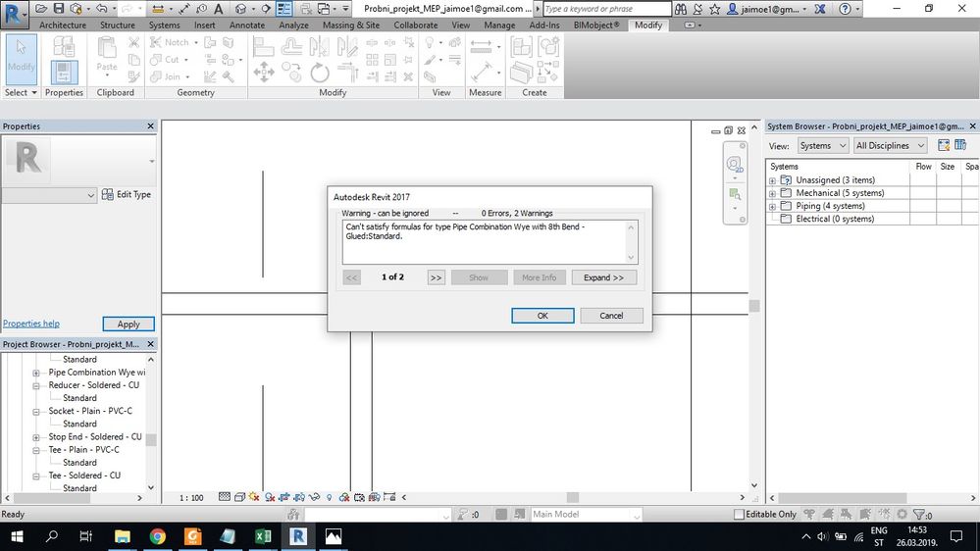Open the All Disciplines dropdown
980x551 pixels.
pyautogui.click(x=890, y=145)
